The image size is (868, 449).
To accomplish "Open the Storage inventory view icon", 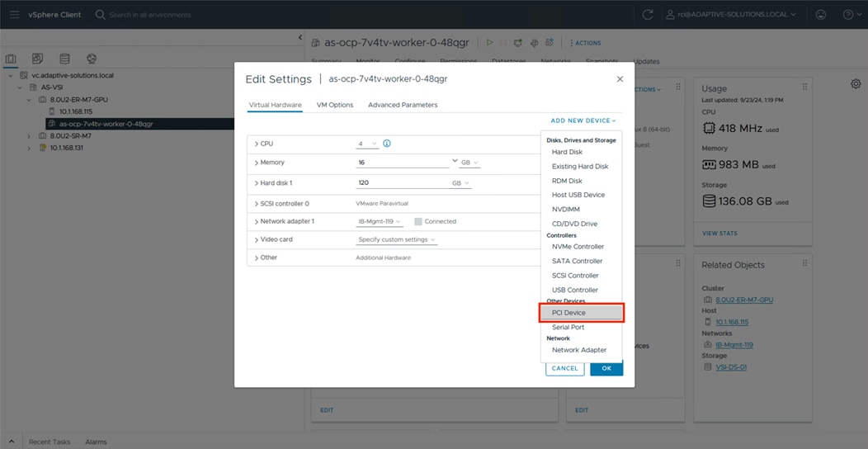I will (x=64, y=59).
